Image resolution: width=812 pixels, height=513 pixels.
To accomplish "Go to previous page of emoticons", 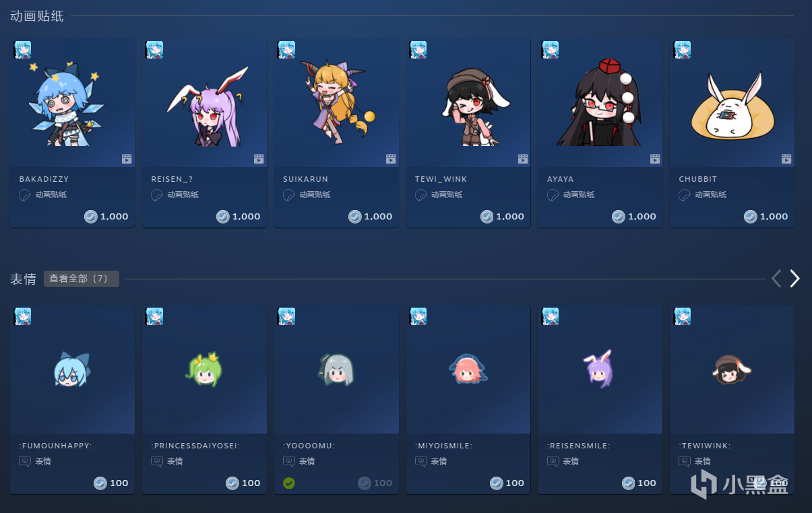I will click(776, 279).
